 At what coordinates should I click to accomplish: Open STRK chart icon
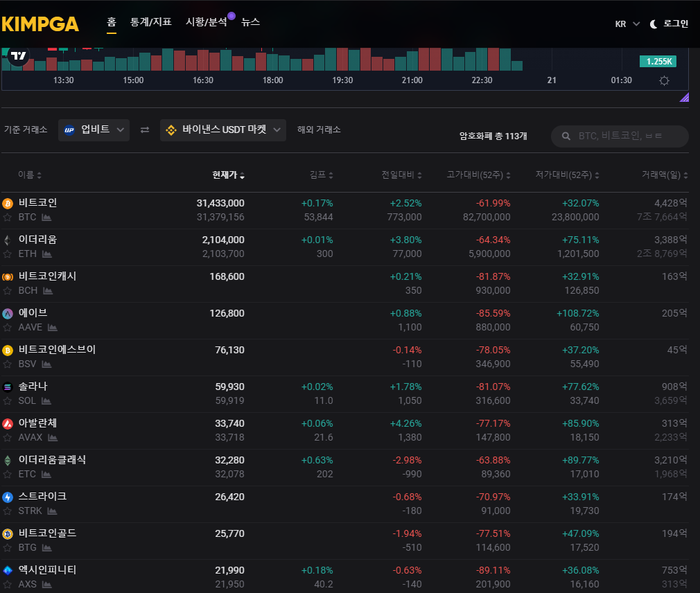52,511
